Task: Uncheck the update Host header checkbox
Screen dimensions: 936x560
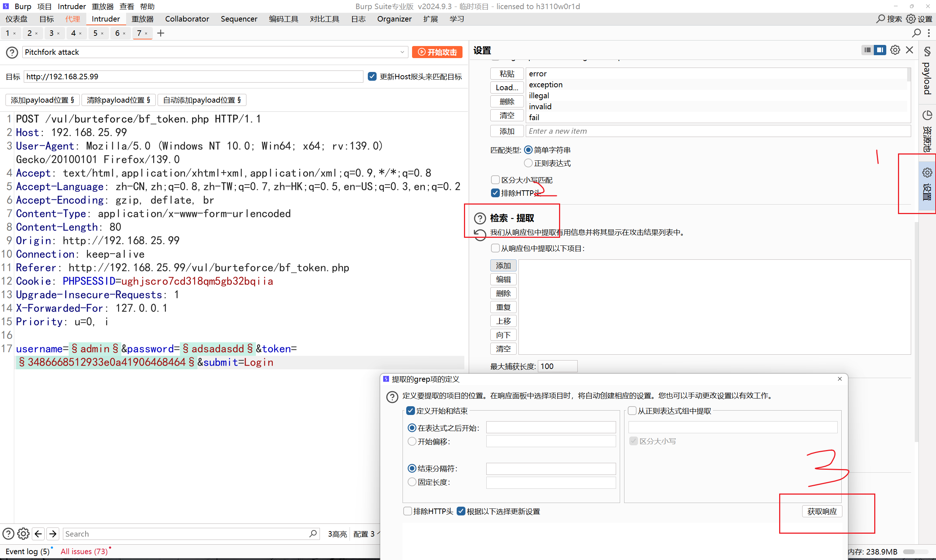Action: click(372, 77)
